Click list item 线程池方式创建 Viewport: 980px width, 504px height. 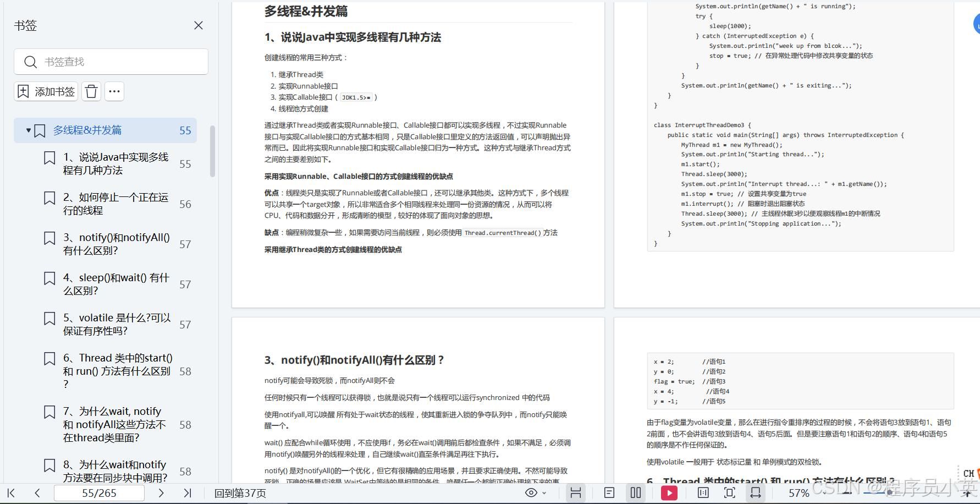click(x=303, y=109)
